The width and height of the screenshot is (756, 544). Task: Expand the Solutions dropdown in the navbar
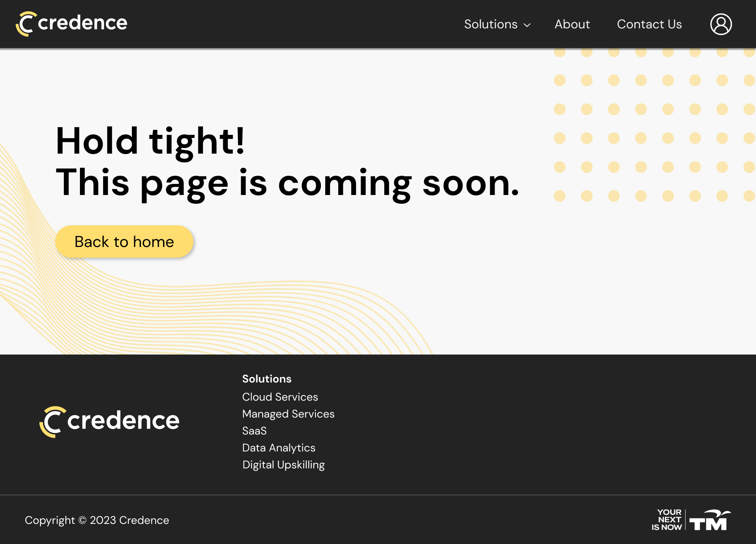[491, 24]
